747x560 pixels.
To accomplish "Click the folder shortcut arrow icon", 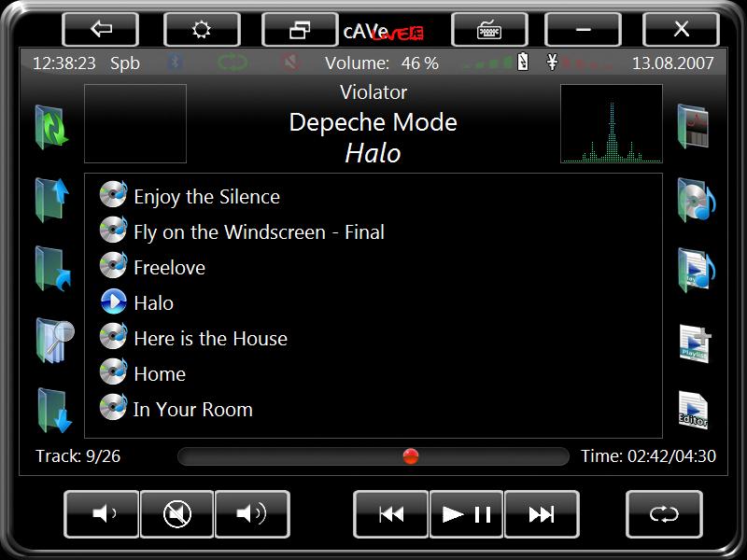I will tap(52, 269).
